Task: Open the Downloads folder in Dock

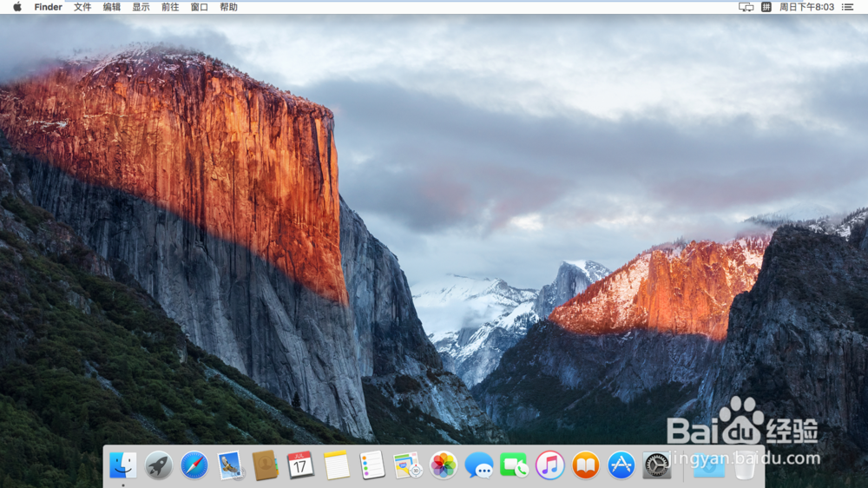Action: tap(709, 465)
